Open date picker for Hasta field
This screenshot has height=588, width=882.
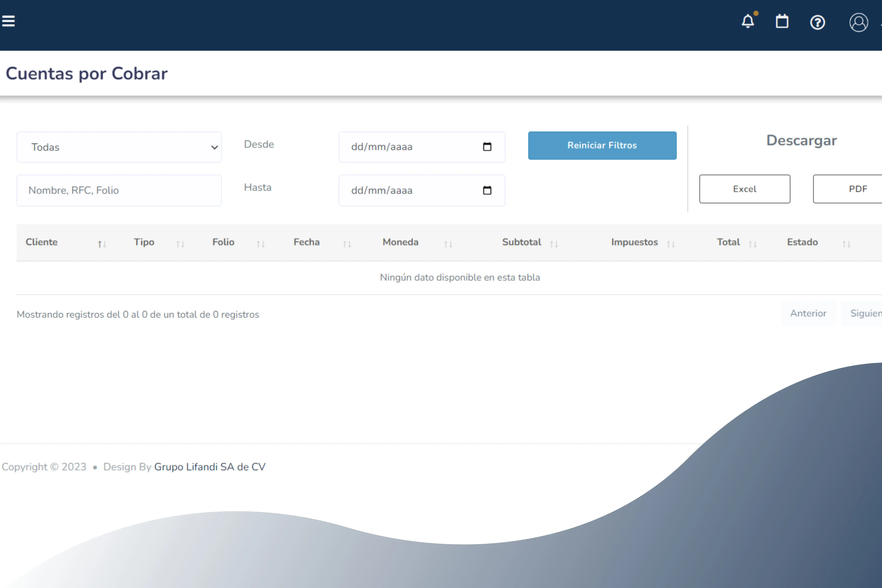coord(487,190)
